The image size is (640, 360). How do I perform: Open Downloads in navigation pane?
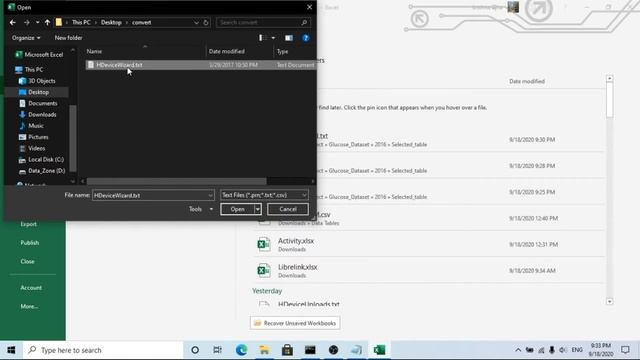point(38,115)
